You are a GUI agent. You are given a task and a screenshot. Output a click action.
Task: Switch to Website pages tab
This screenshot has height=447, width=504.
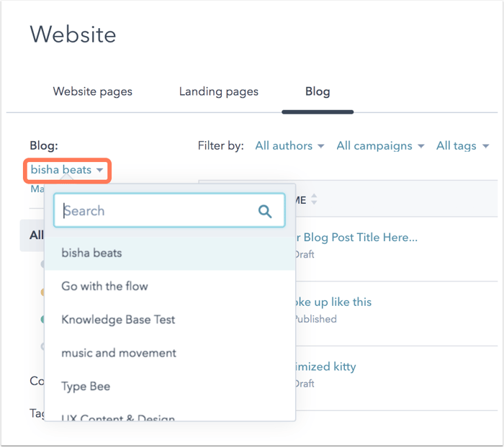[x=93, y=91]
